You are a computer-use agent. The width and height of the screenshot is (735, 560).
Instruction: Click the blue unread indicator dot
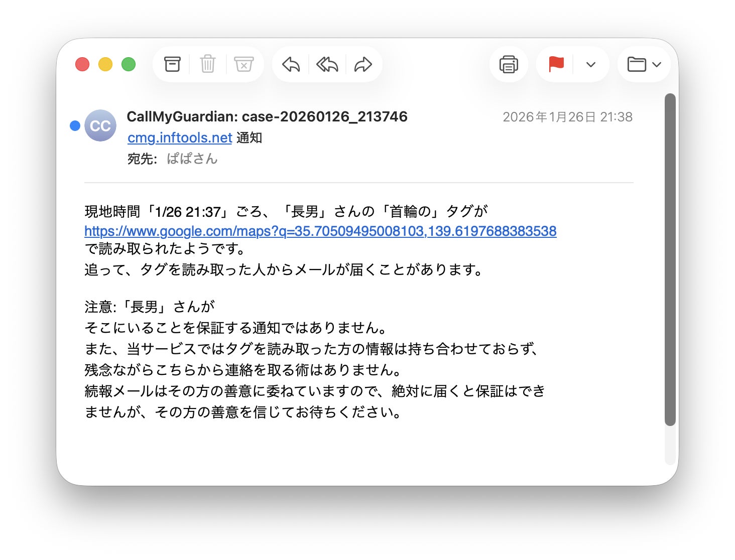pos(75,125)
